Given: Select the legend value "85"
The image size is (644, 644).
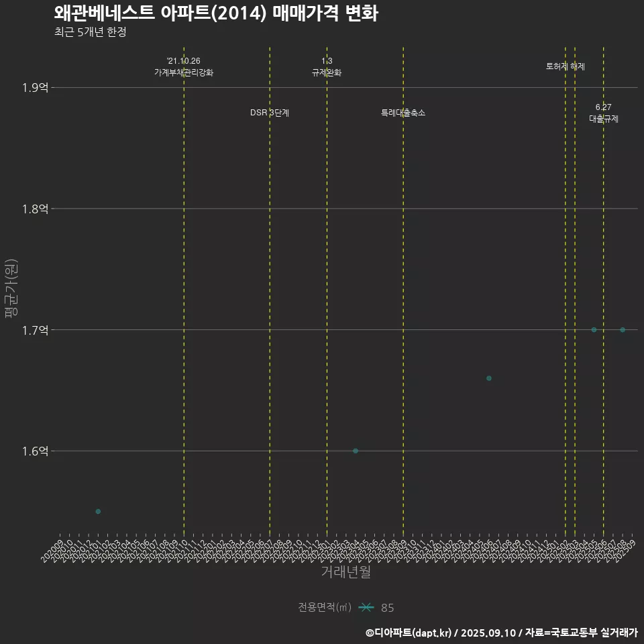Looking at the screenshot, I should [x=387, y=608].
